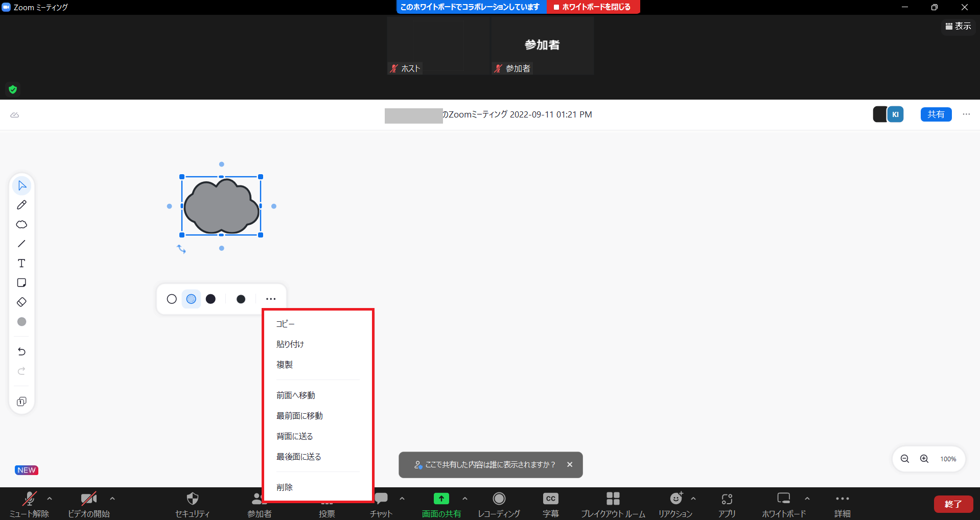The image size is (980, 520).
Task: Pick the text tool
Action: point(21,263)
